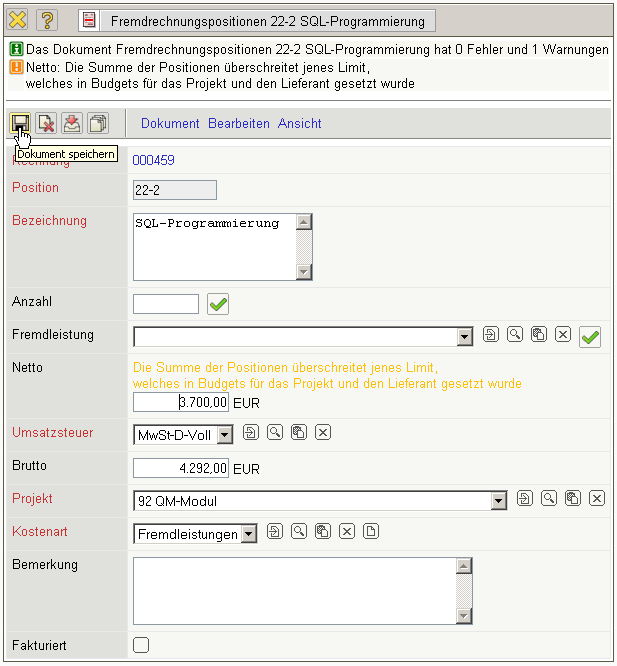Click the yellow help question mark icon
Viewport: 617px width, 666px height.
[x=47, y=20]
